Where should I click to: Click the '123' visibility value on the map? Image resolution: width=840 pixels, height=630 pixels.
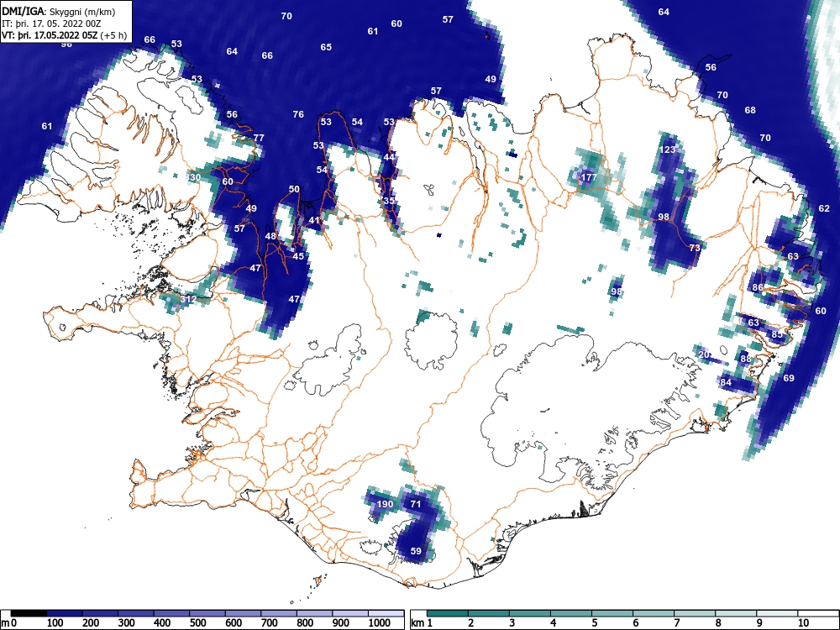tap(668, 150)
